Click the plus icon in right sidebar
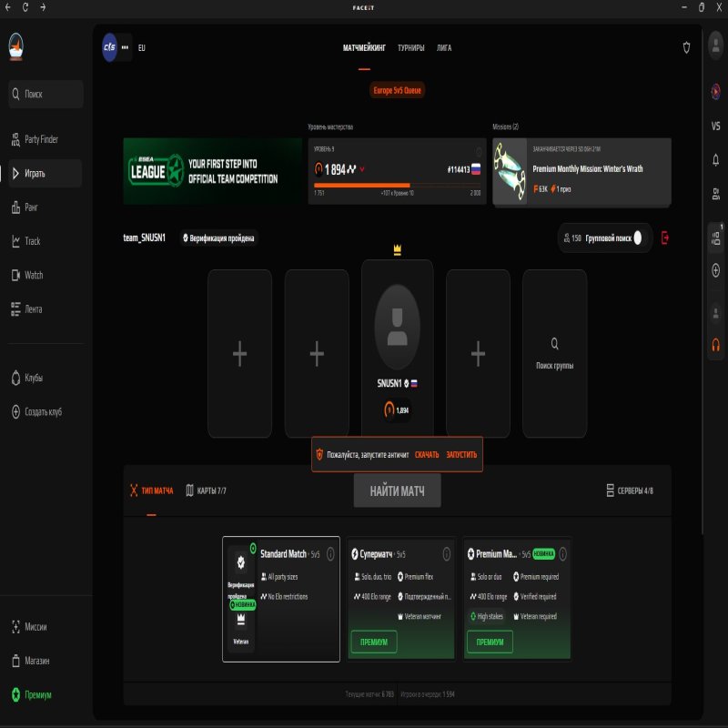Screen dimensions: 728x728 point(714,271)
